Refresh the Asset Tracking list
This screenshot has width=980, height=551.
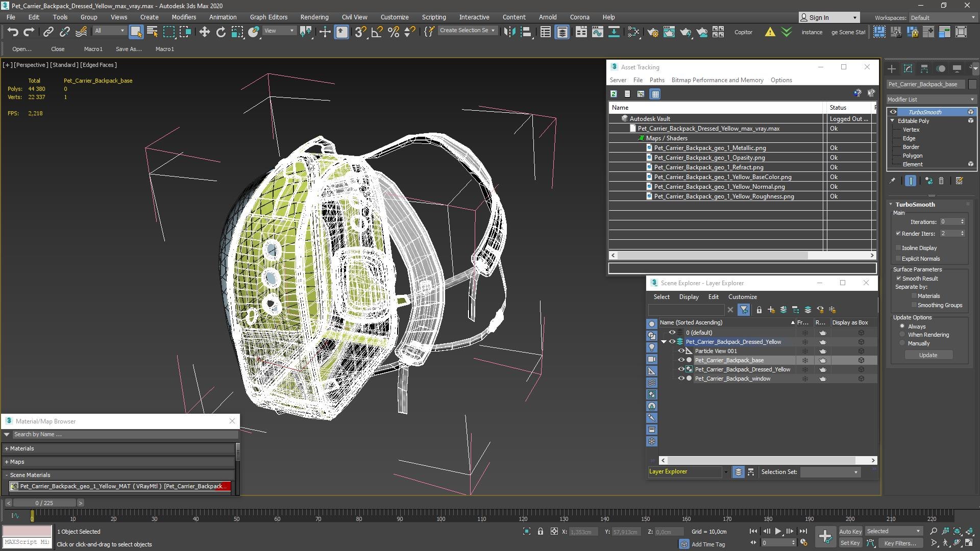[x=614, y=94]
